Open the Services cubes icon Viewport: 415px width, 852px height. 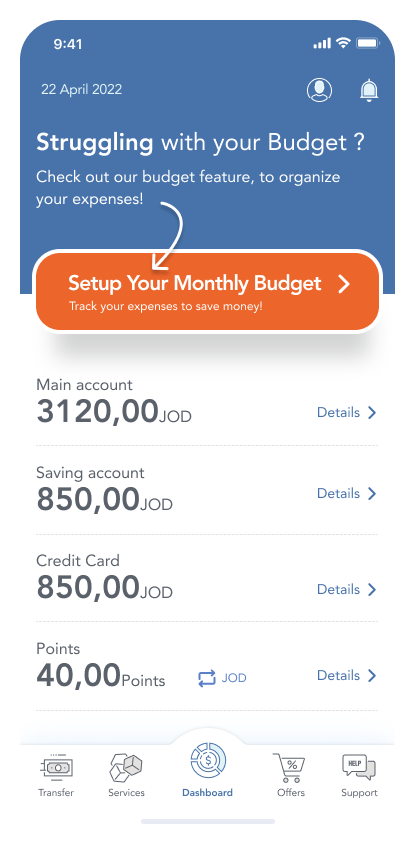point(126,767)
